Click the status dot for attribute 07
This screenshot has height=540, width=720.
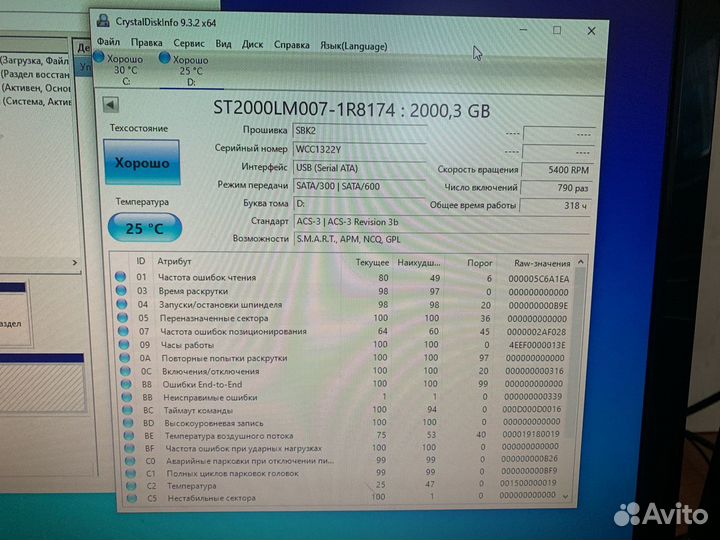(x=123, y=331)
